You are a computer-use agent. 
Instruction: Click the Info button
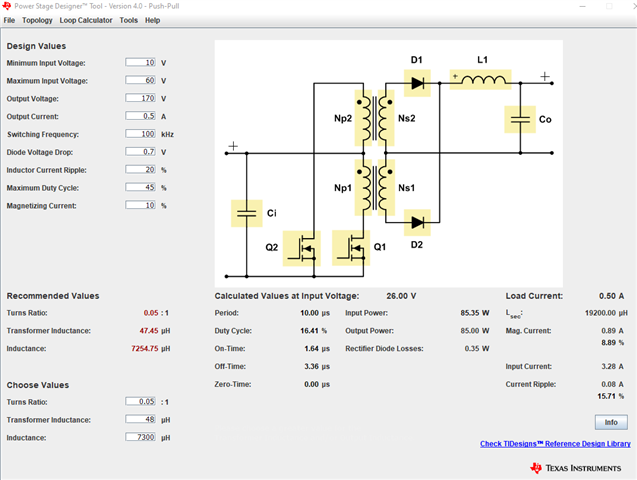611,422
